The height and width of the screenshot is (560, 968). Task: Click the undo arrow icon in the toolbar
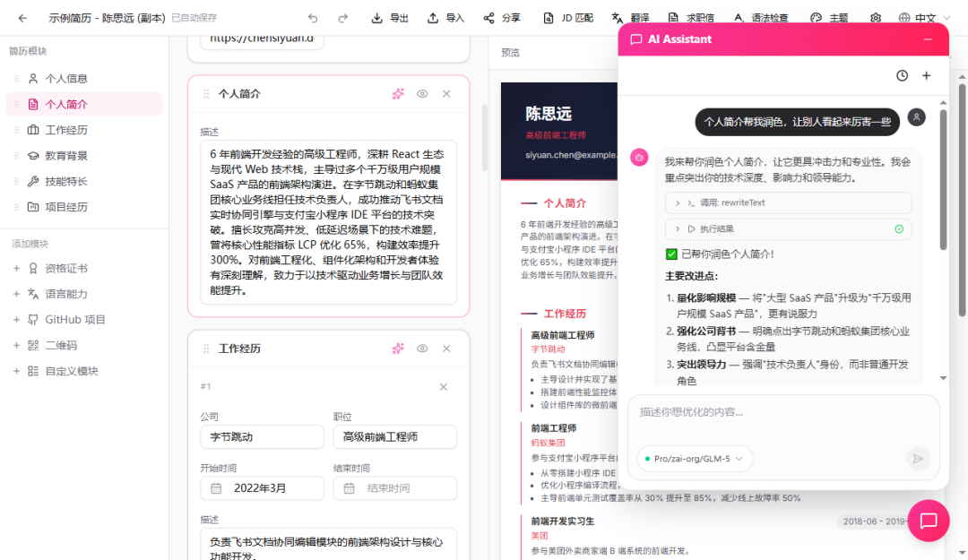(x=312, y=18)
